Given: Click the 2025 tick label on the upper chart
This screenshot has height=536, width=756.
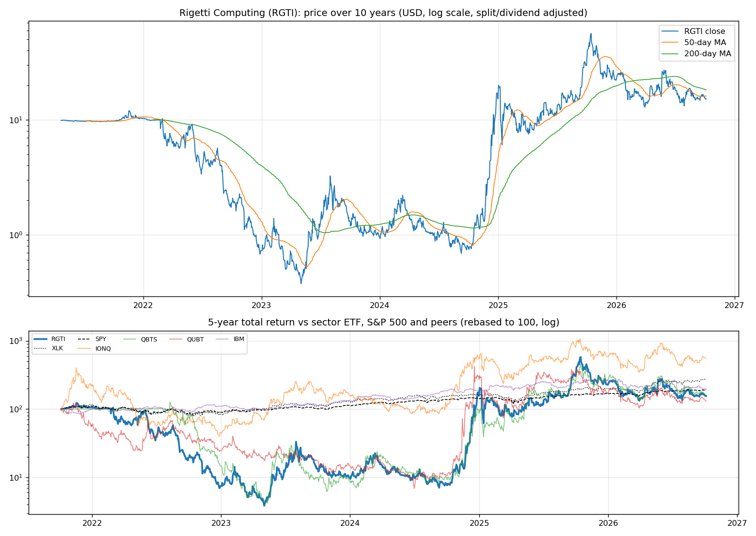Looking at the screenshot, I should [x=498, y=305].
